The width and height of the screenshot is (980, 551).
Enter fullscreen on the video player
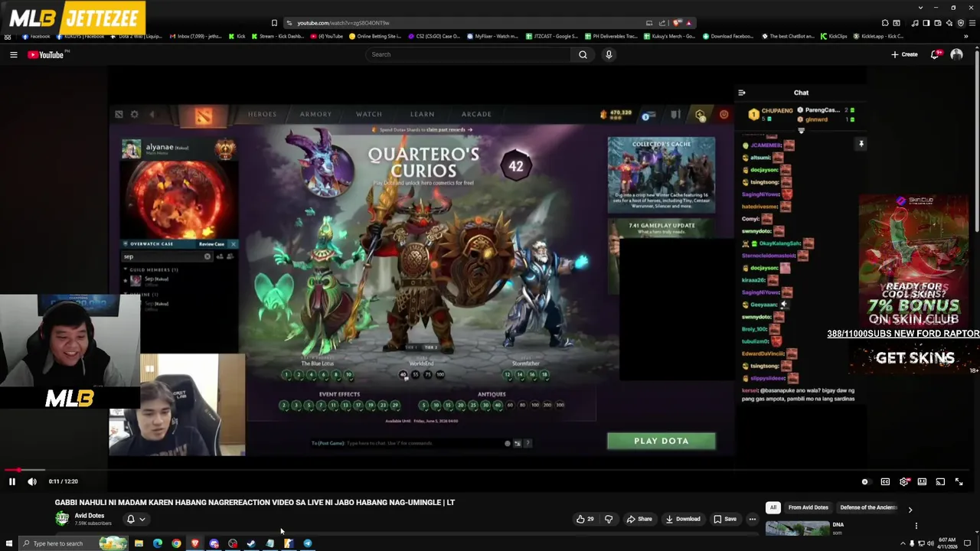click(x=959, y=481)
